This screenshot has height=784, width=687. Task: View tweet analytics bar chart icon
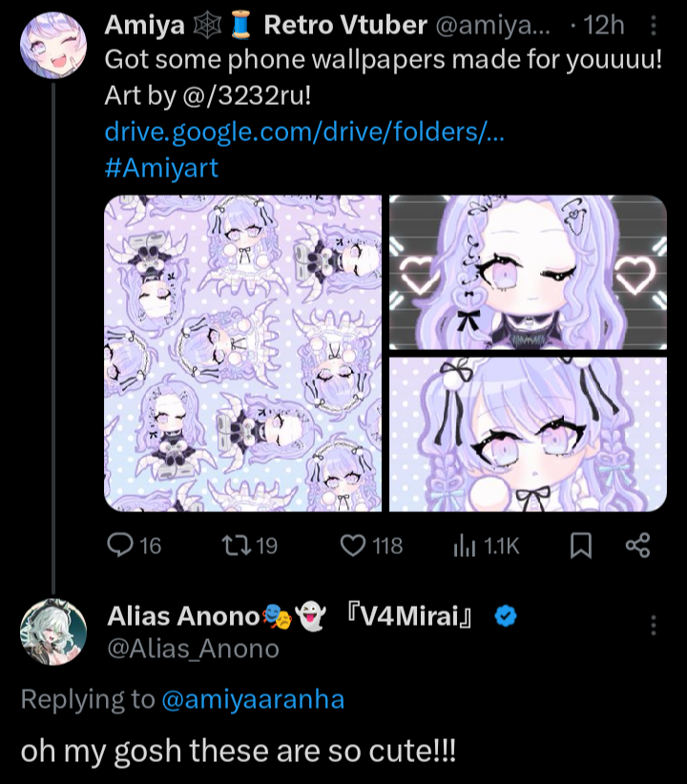click(x=465, y=546)
